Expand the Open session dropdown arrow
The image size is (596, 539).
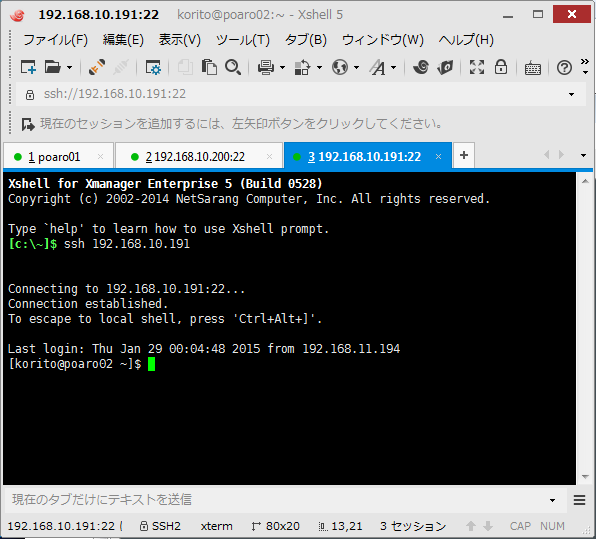[69, 68]
